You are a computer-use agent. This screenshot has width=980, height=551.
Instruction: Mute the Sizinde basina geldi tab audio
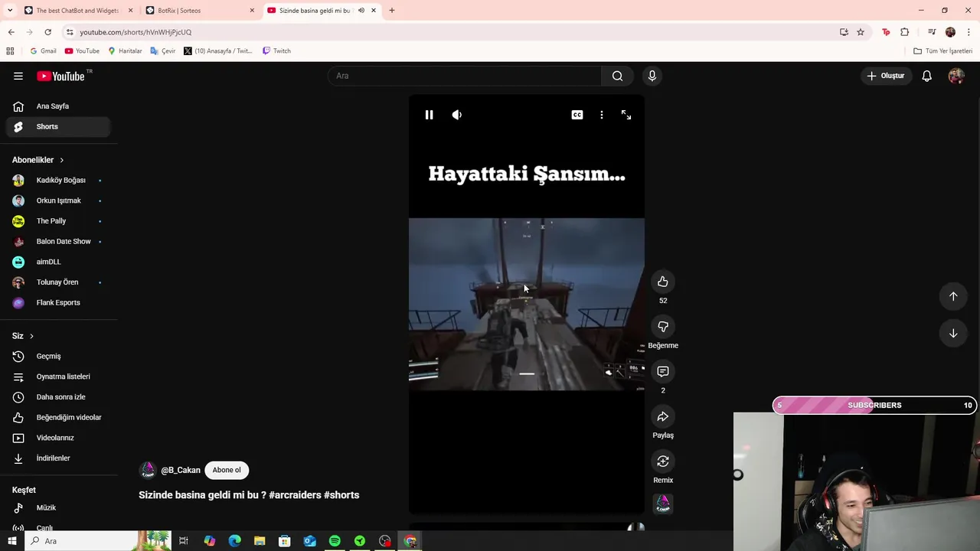[361, 11]
